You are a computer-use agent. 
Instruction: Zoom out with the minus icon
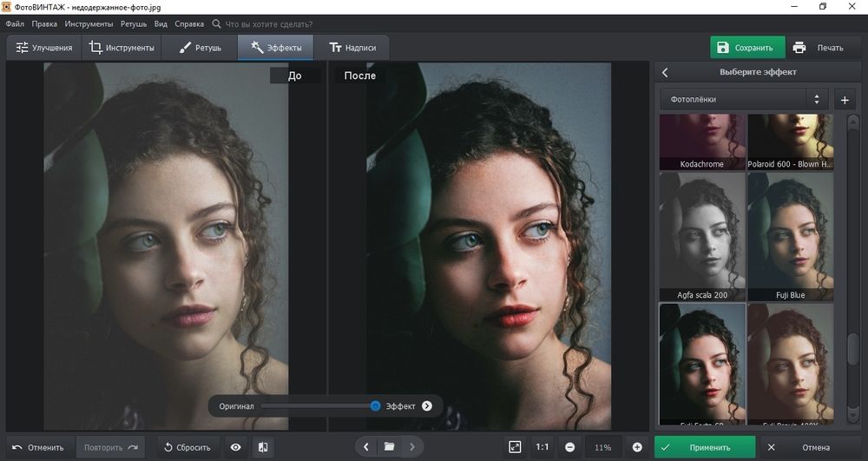point(570,447)
